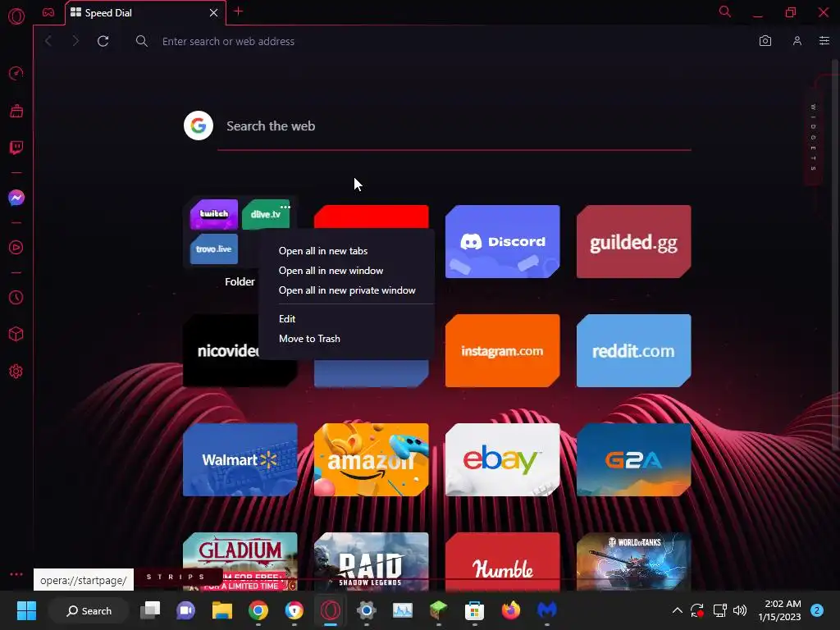Open the amazon speed dial tile
The width and height of the screenshot is (840, 630).
click(x=372, y=459)
